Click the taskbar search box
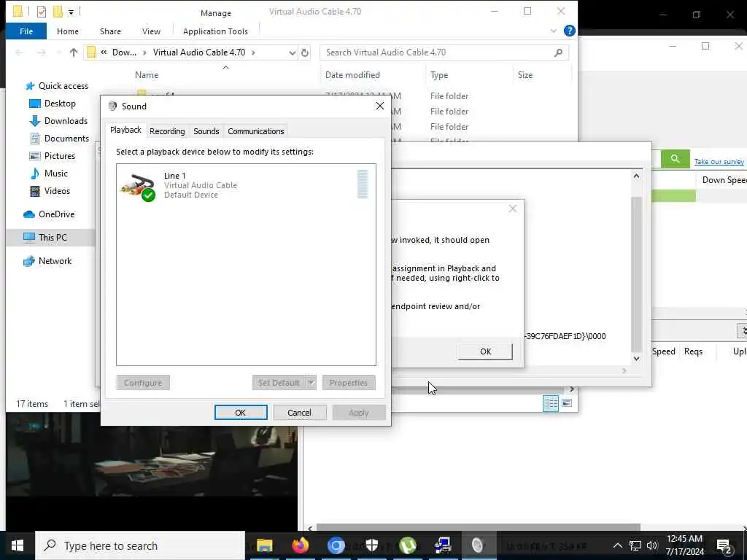Image resolution: width=747 pixels, height=560 pixels. (140, 545)
